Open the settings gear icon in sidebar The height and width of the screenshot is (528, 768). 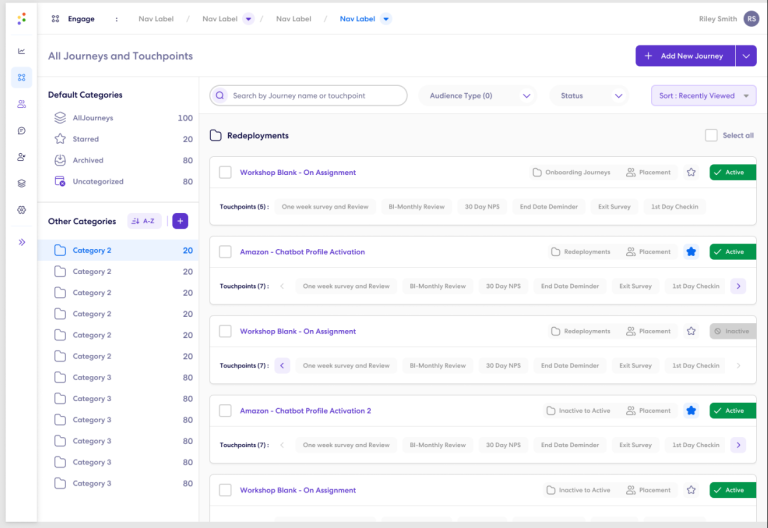(22, 210)
